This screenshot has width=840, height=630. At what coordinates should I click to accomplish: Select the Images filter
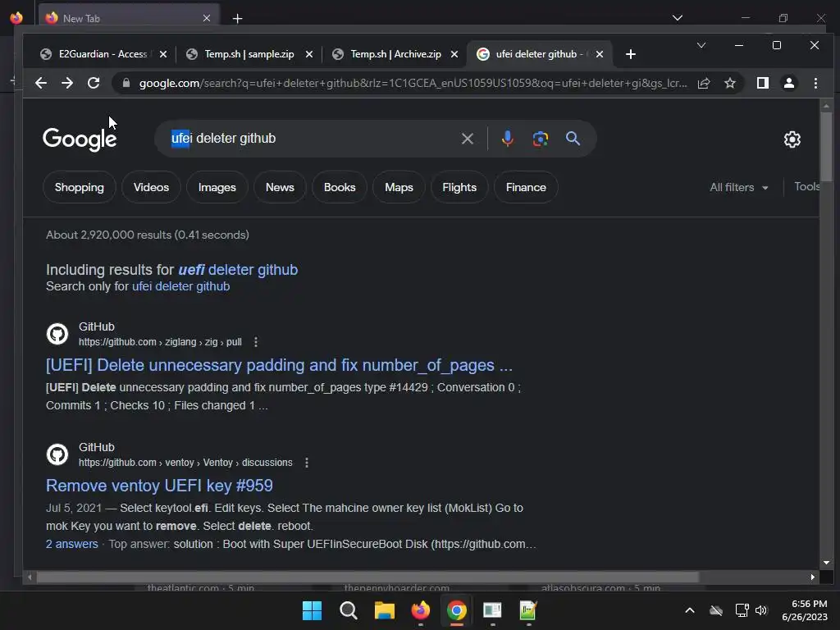pyautogui.click(x=217, y=188)
